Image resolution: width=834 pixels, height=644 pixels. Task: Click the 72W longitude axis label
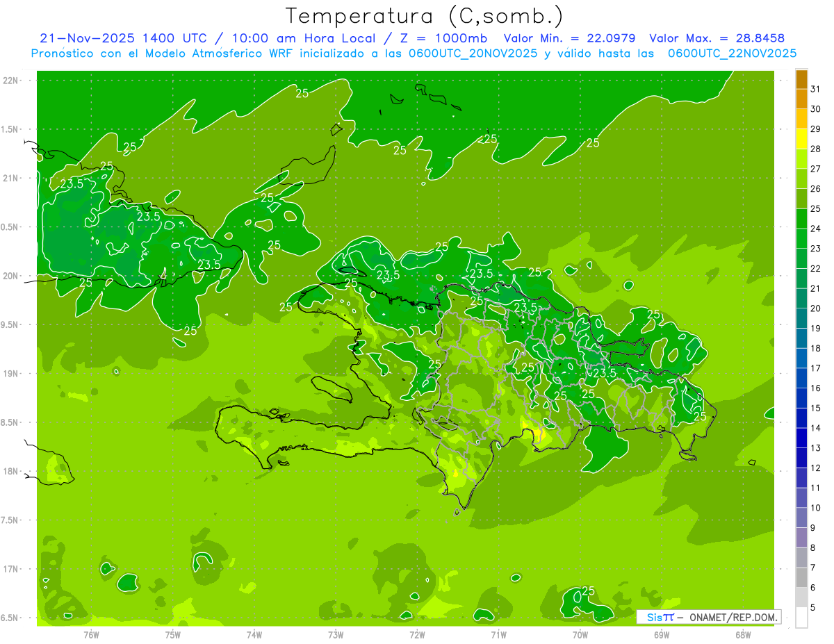tap(417, 635)
